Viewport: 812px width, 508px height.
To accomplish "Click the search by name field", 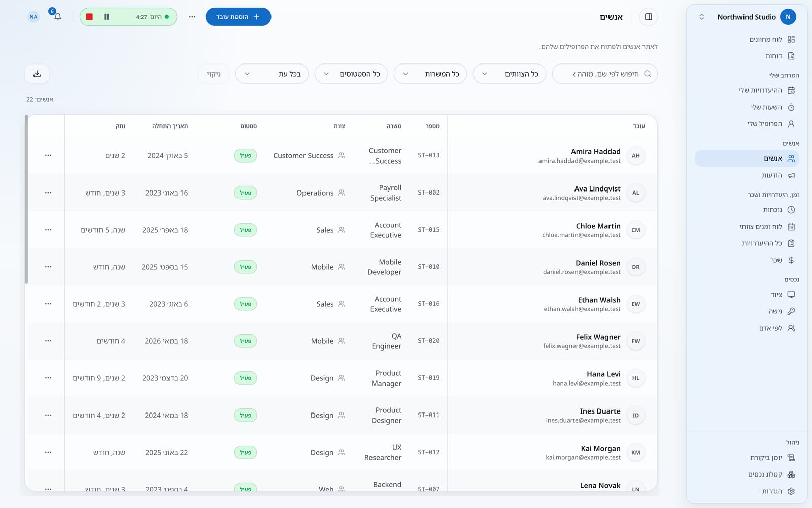I will [x=605, y=74].
